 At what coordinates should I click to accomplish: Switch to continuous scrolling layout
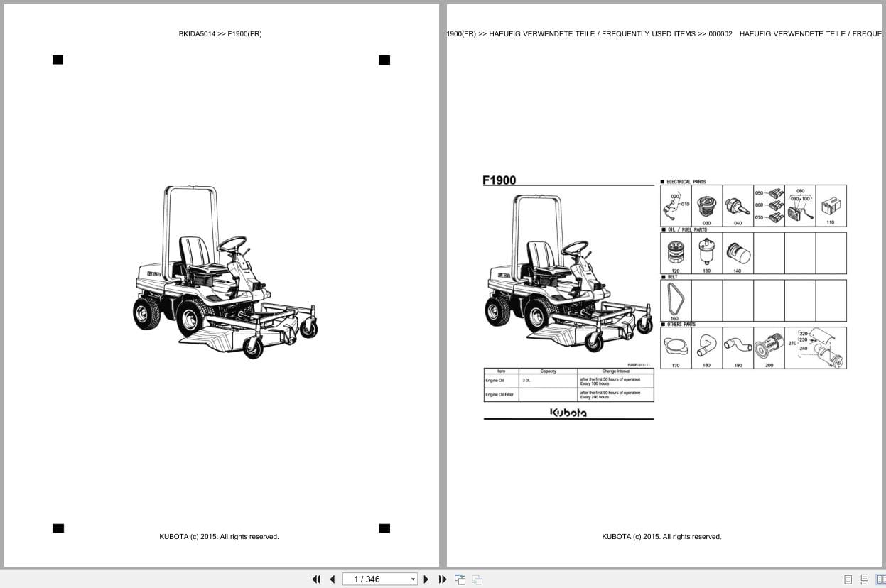point(863,579)
